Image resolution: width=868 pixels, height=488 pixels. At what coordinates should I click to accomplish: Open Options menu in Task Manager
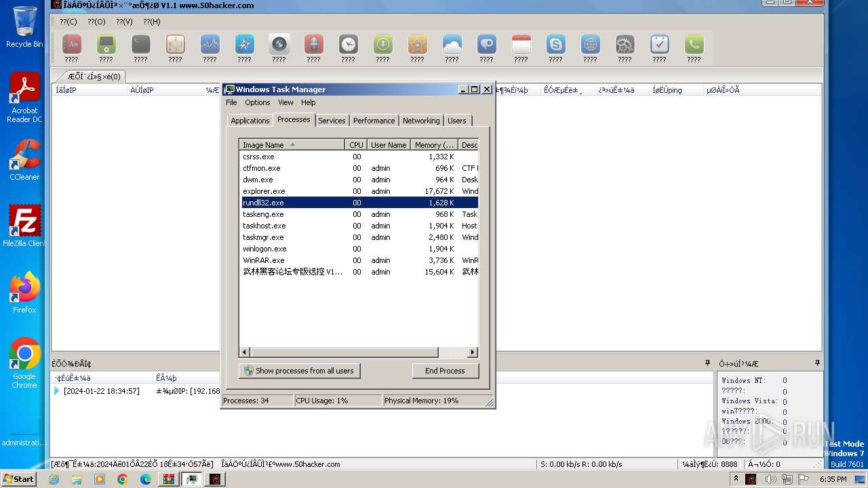[258, 102]
